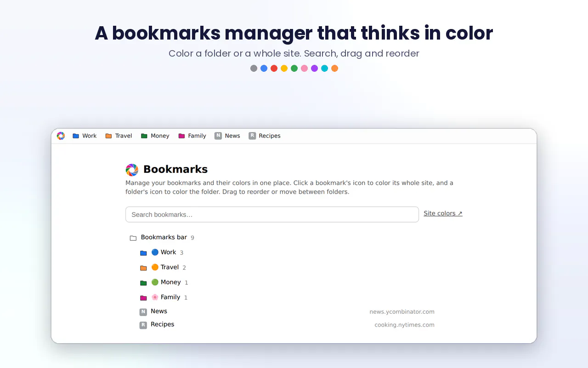Pick the gray color dot

254,69
